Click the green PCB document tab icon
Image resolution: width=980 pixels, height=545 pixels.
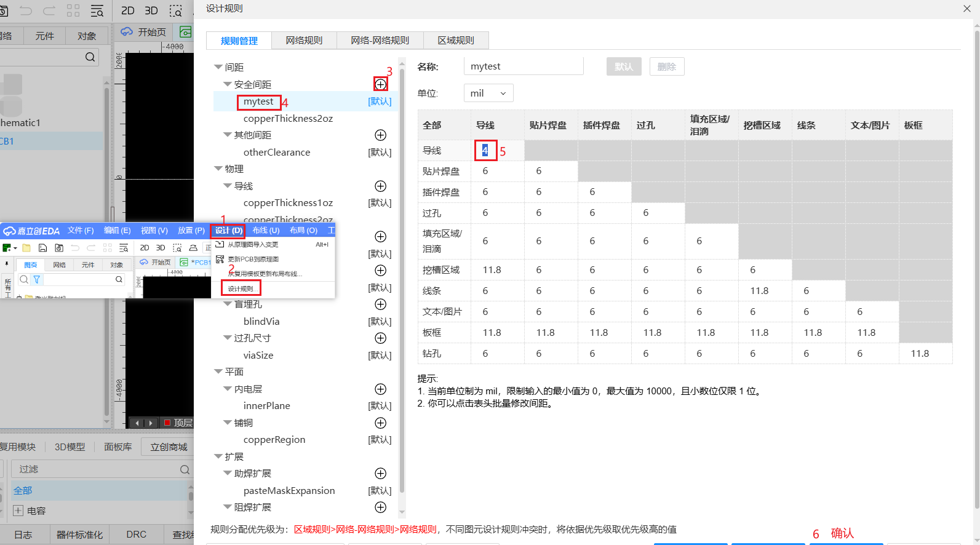tap(185, 31)
